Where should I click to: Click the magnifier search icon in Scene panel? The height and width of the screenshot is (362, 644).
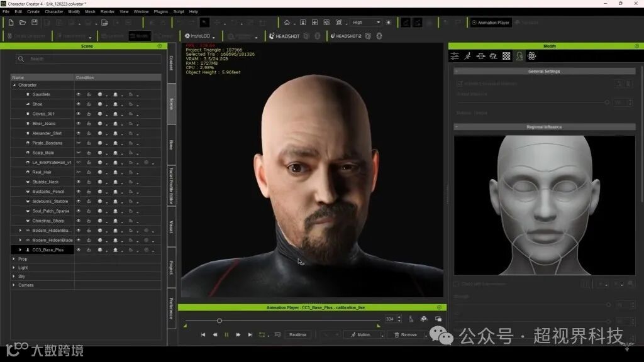[x=21, y=59]
